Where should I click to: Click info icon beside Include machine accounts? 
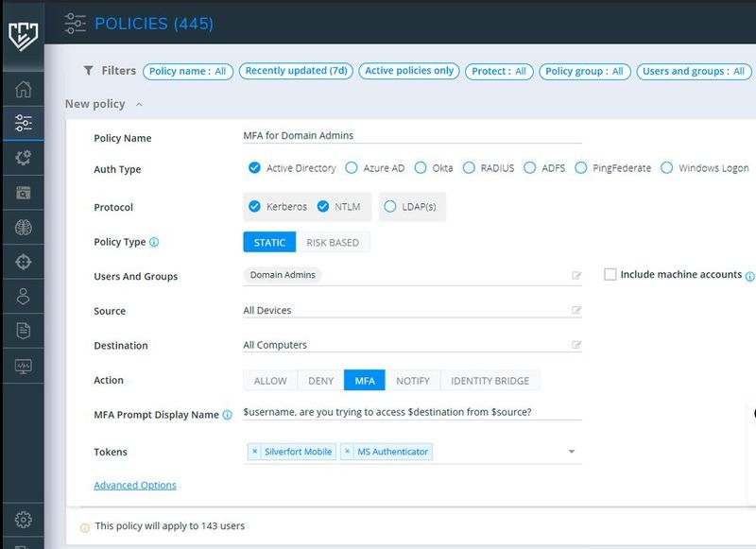749,276
